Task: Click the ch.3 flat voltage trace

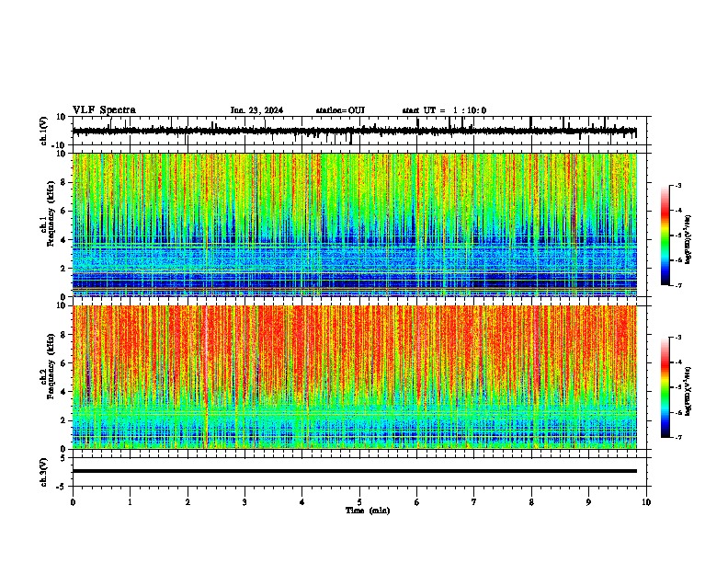Action: pyautogui.click(x=354, y=471)
